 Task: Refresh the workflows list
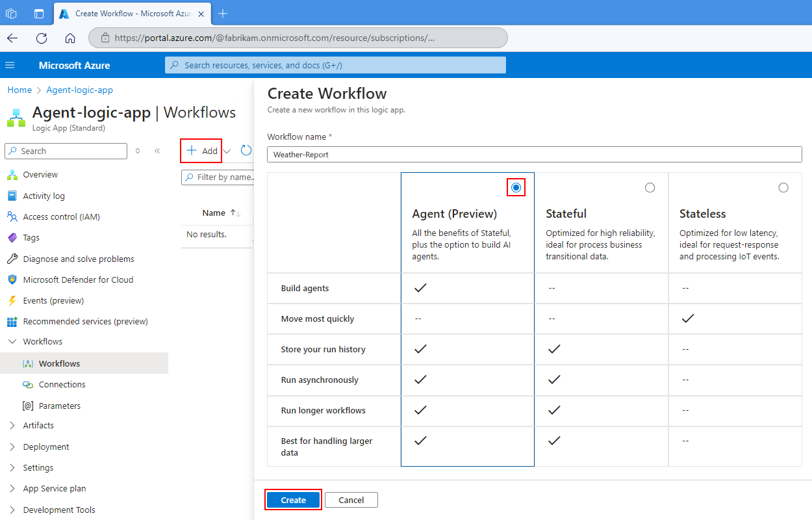point(246,151)
